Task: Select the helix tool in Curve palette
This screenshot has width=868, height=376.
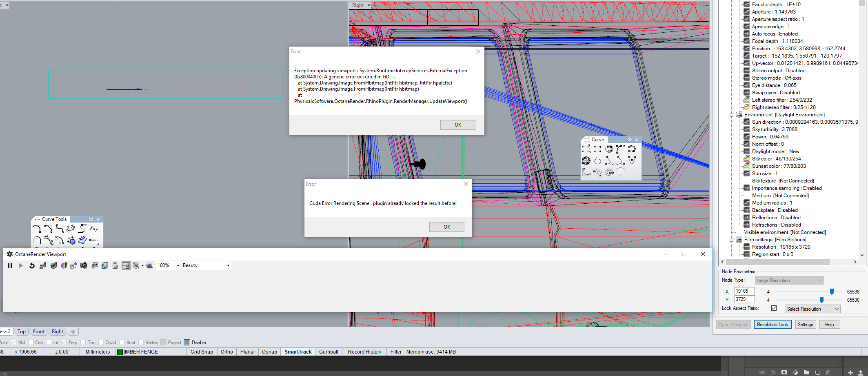Action: point(598,172)
